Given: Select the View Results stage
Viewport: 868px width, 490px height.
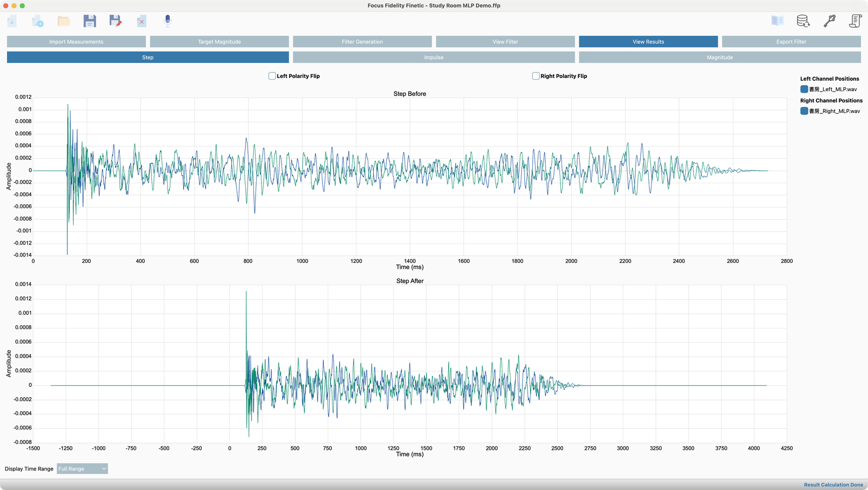Looking at the screenshot, I should [648, 42].
